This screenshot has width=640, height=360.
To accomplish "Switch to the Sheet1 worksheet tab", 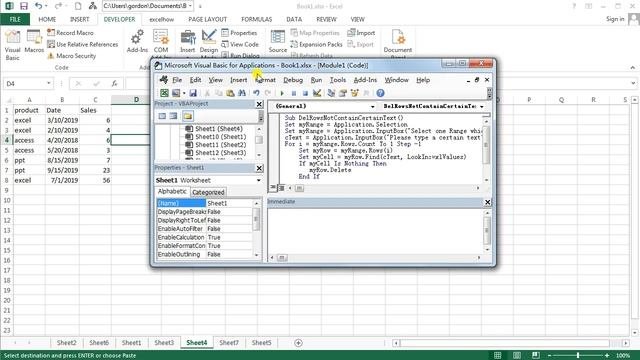I will pos(131,343).
